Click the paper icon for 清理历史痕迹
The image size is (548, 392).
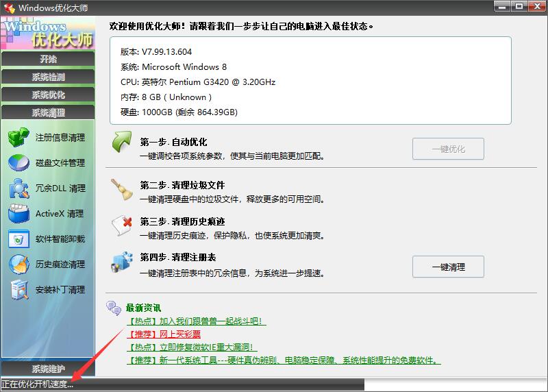point(122,225)
